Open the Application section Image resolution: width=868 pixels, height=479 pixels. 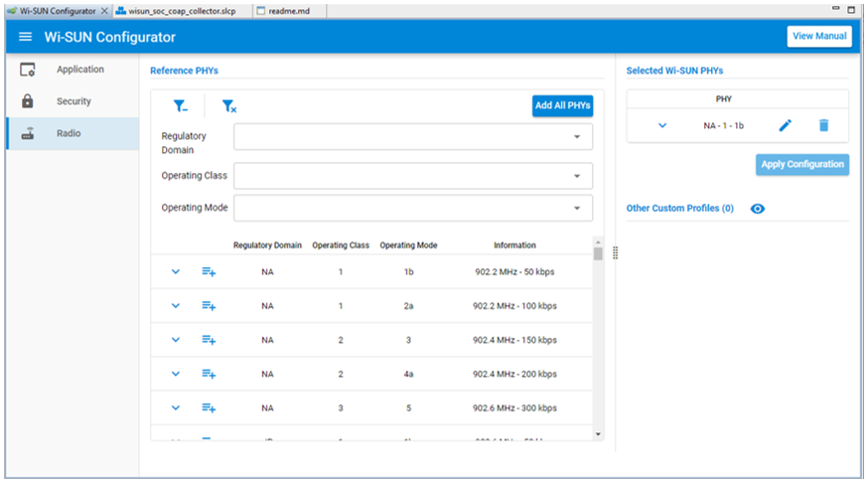point(72,70)
